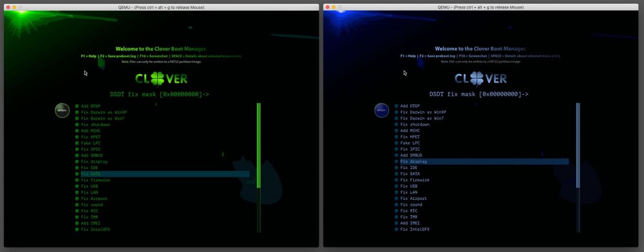Check Fix Firewire in the blue window
This screenshot has width=644, height=252.
pyautogui.click(x=396, y=180)
